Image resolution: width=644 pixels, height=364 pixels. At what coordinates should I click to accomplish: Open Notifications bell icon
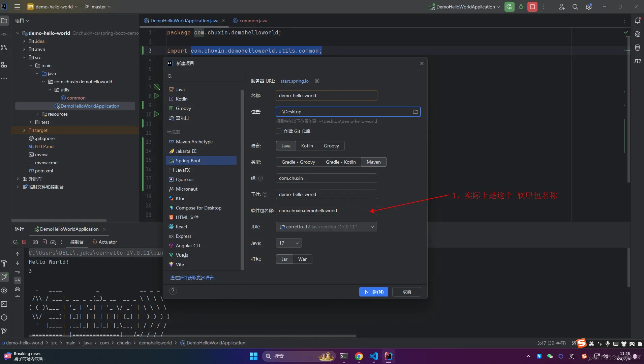click(638, 21)
